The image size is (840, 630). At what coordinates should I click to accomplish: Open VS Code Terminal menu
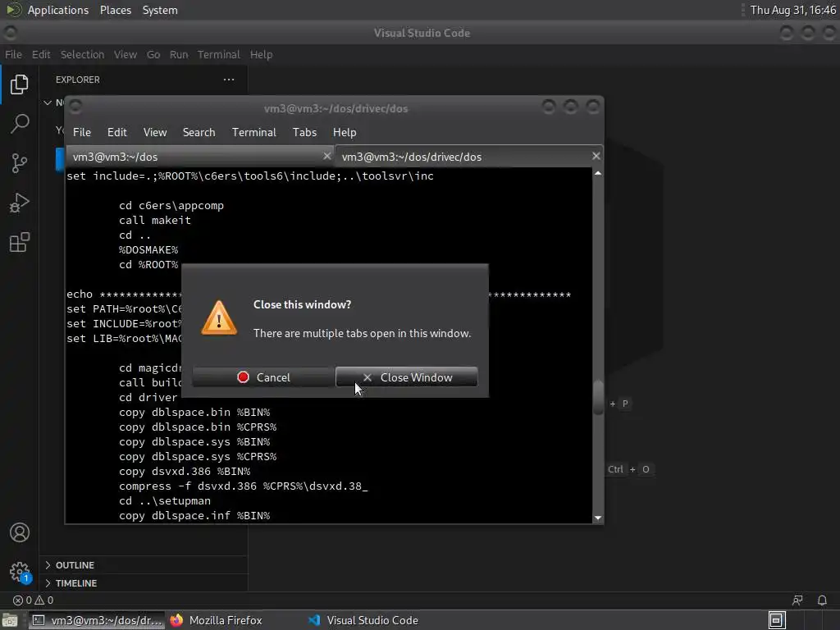[218, 55]
